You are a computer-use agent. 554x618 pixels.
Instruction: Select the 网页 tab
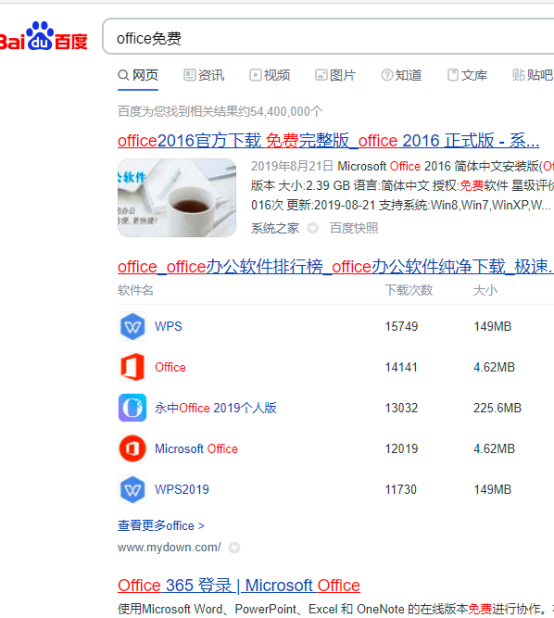pos(138,75)
